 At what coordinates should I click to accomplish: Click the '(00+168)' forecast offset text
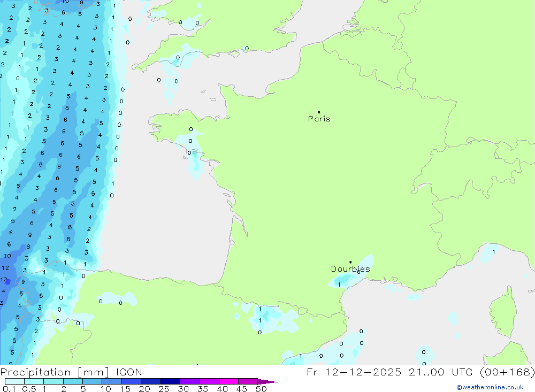pyautogui.click(x=507, y=372)
